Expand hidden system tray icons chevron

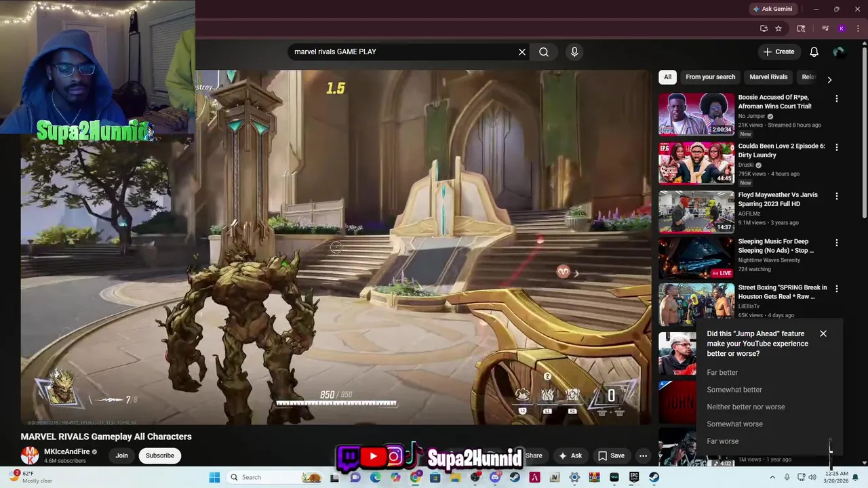772,477
